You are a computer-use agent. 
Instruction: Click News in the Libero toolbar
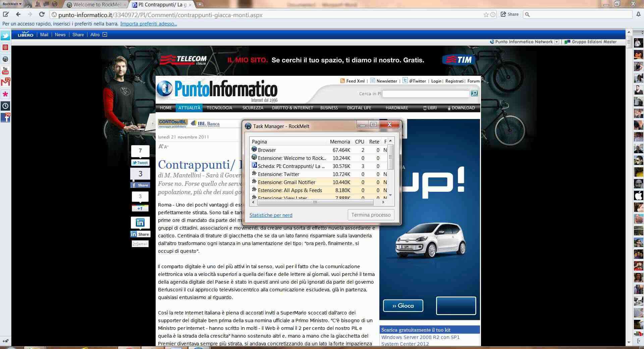(x=60, y=35)
